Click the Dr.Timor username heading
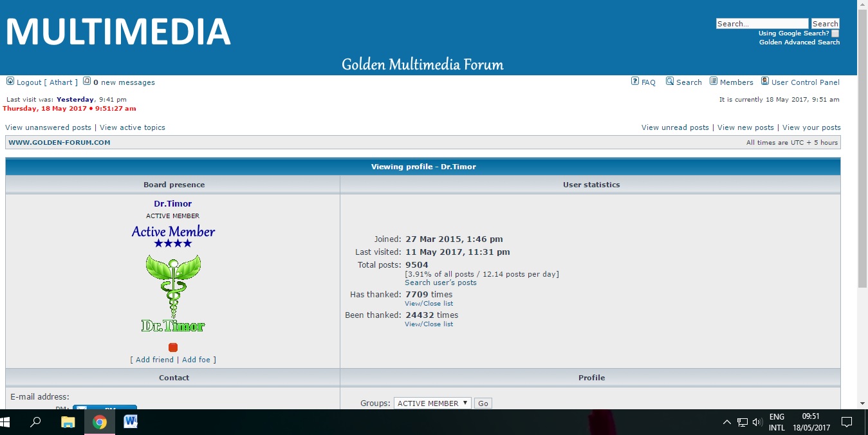Image resolution: width=868 pixels, height=435 pixels. click(x=173, y=204)
